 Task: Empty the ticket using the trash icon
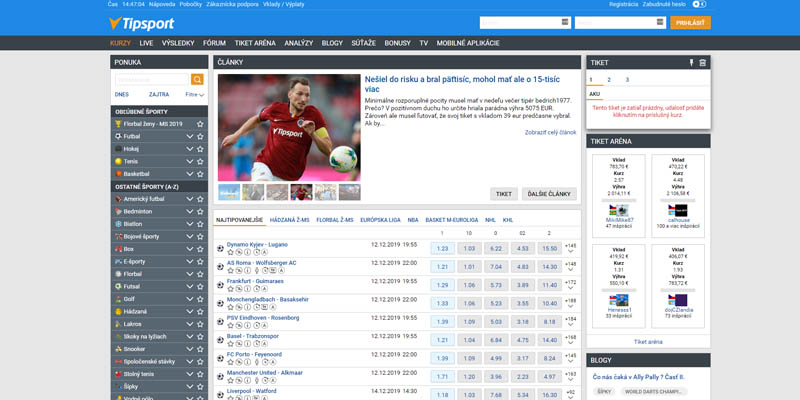[703, 63]
